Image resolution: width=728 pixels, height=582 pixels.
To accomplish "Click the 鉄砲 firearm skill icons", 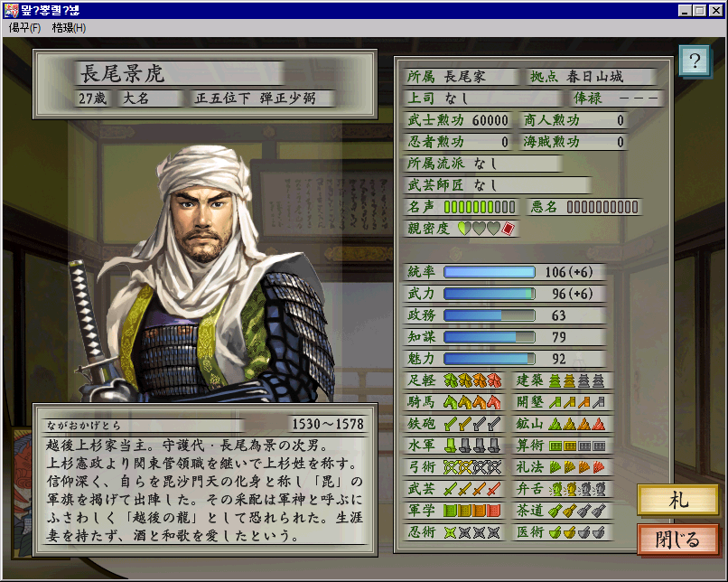I will point(472,424).
